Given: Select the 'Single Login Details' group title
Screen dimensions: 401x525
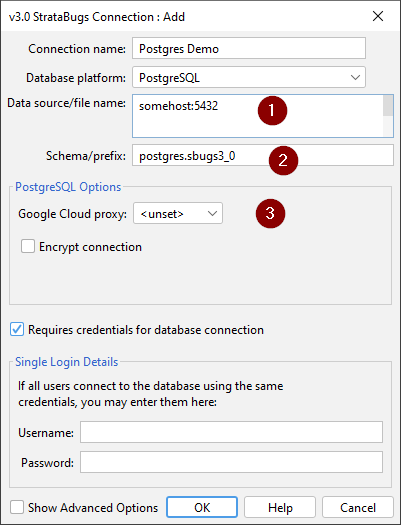Looking at the screenshot, I should (67, 362).
